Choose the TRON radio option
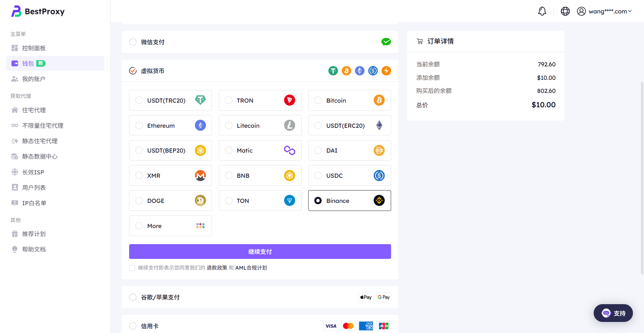 (229, 100)
